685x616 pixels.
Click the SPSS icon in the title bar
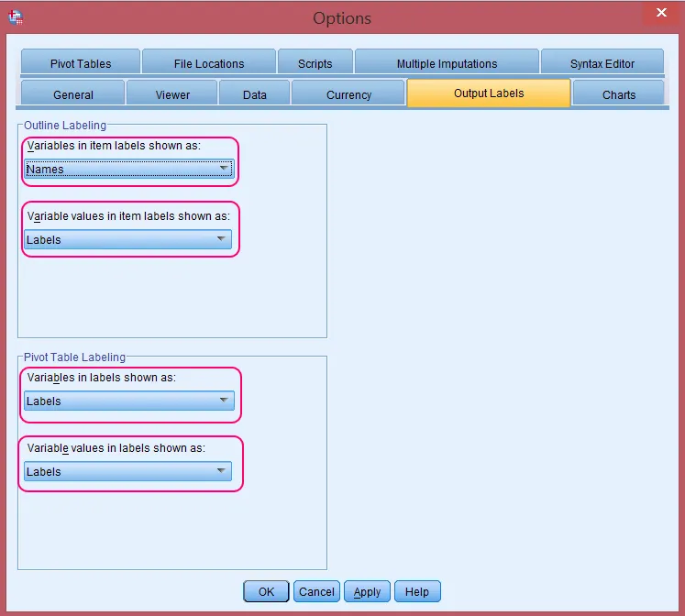16,17
